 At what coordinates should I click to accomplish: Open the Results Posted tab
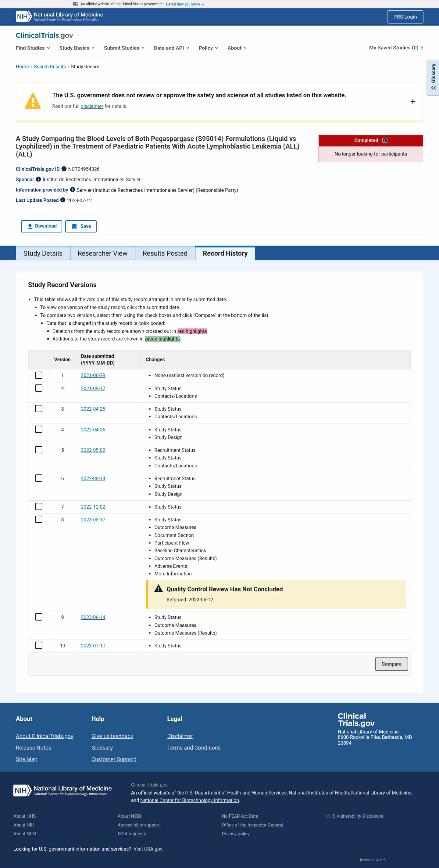coord(165,254)
